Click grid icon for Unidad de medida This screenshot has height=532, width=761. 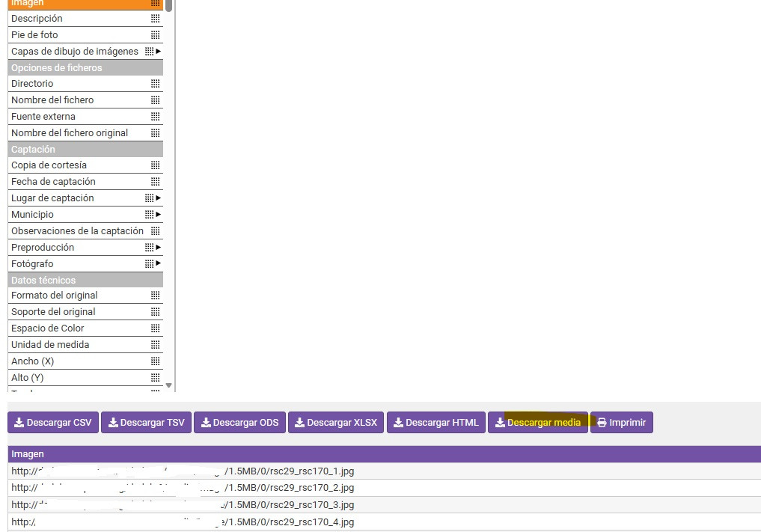[155, 345]
